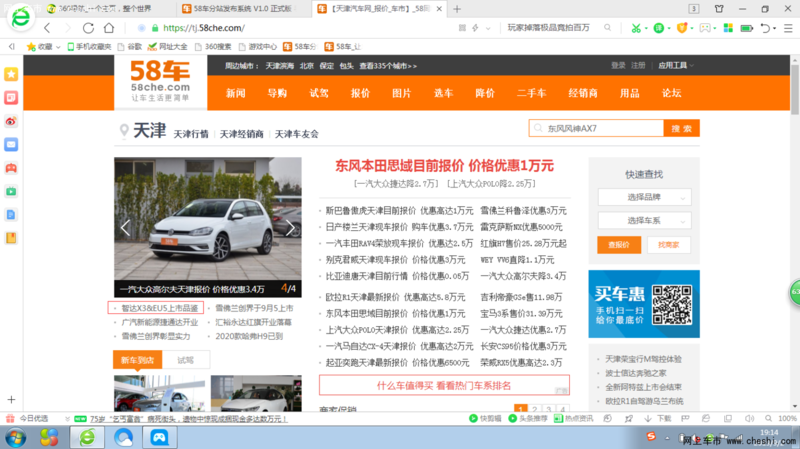Viewport: 800px width, 449px height.
Task: Click the colorful grid extensions icon
Action: [x=728, y=28]
